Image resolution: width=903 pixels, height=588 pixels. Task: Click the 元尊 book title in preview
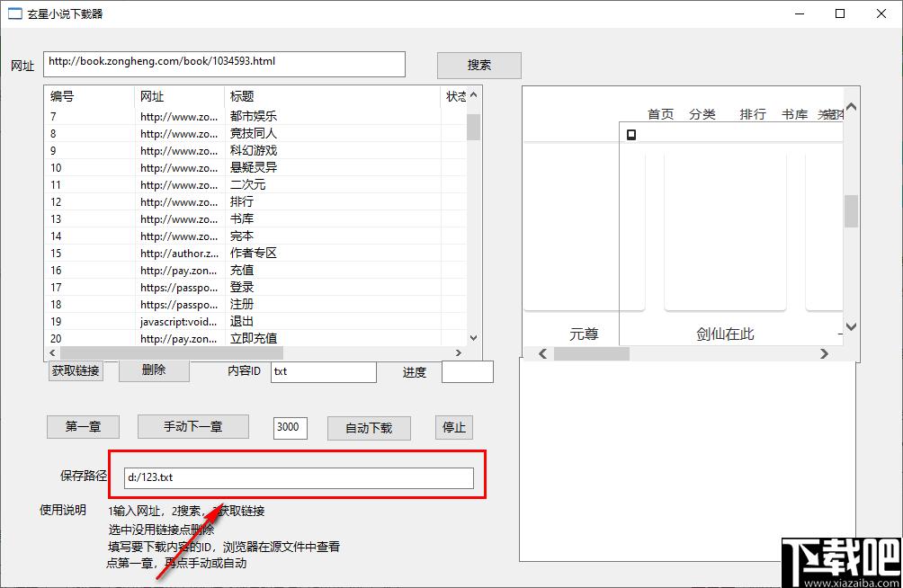click(x=584, y=334)
